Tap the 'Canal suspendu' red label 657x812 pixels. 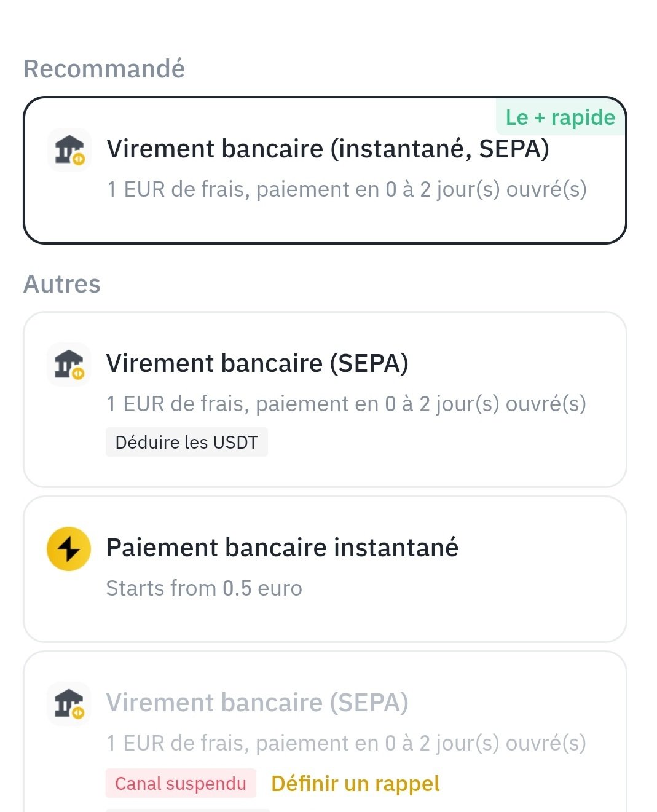click(x=181, y=784)
